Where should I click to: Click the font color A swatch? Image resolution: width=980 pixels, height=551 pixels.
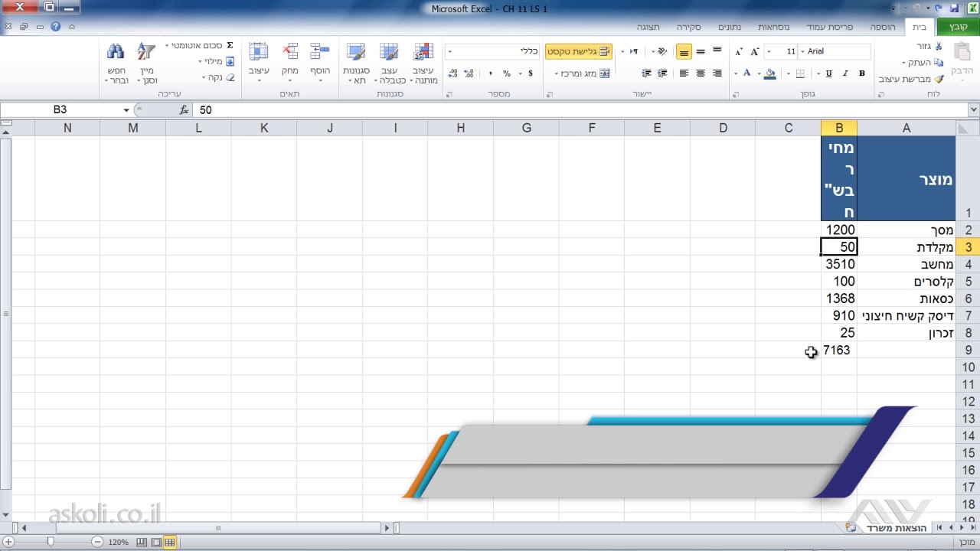coord(746,73)
